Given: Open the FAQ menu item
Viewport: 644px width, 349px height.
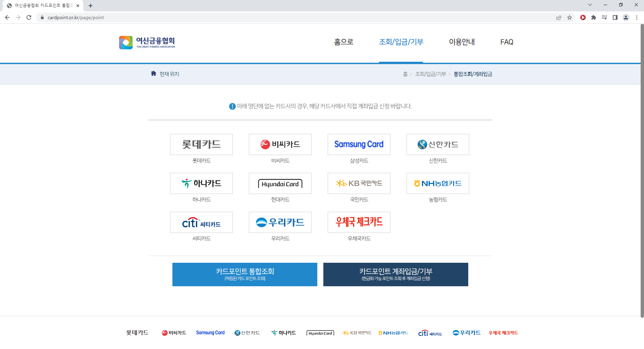Looking at the screenshot, I should click(x=507, y=42).
